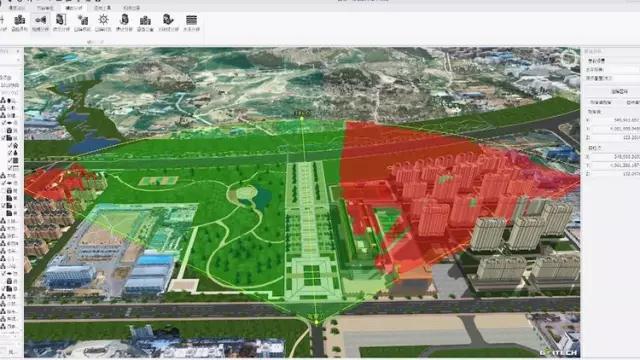Expand the first node in layer tree
The image size is (640, 360).
tap(3, 100)
